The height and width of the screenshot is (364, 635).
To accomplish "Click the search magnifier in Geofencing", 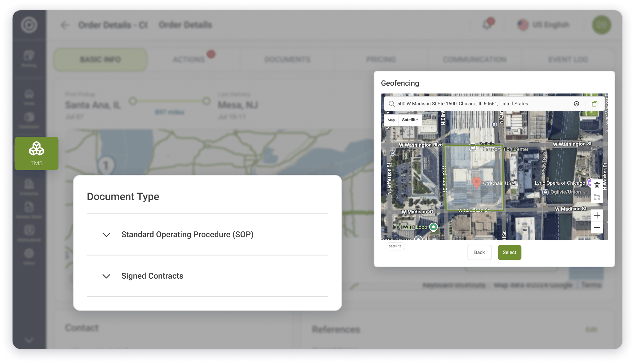I will (x=391, y=104).
